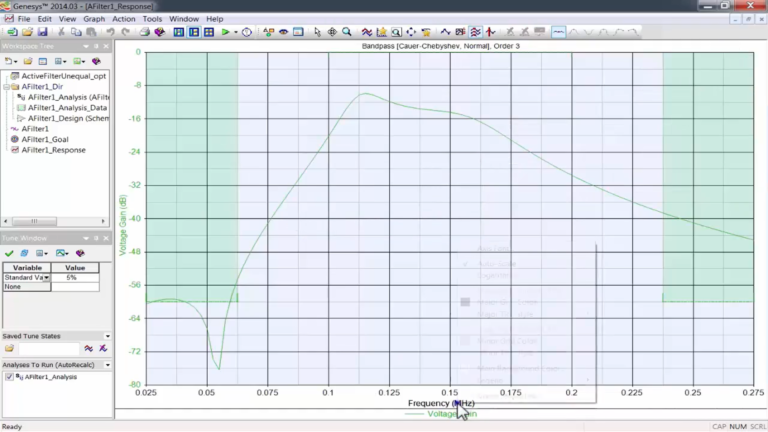Open the Edit menu

pyautogui.click(x=45, y=19)
